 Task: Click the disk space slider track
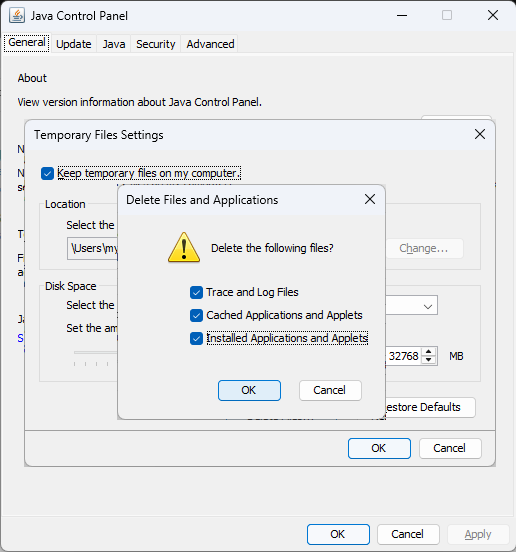95,352
